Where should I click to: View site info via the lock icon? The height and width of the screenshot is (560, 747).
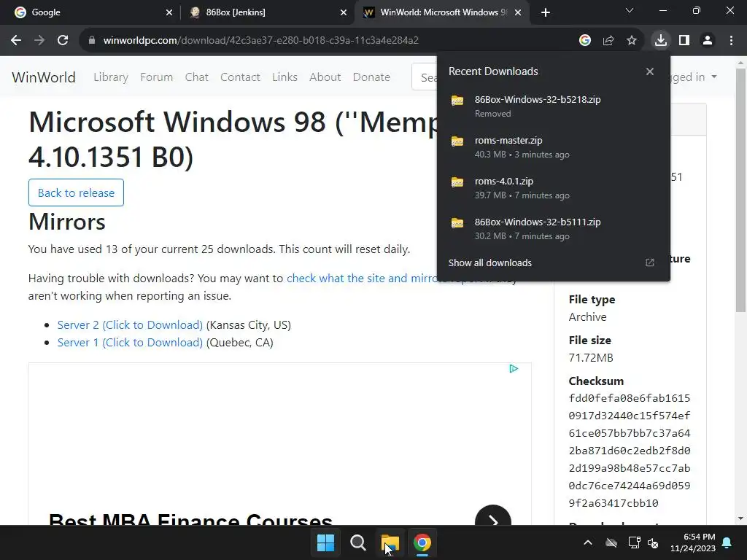point(92,41)
